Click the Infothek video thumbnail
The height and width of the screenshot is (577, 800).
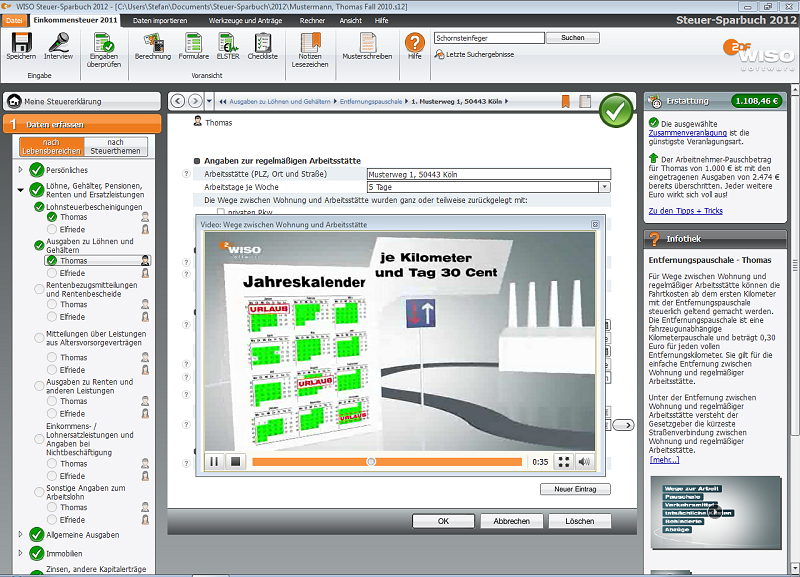pos(716,512)
